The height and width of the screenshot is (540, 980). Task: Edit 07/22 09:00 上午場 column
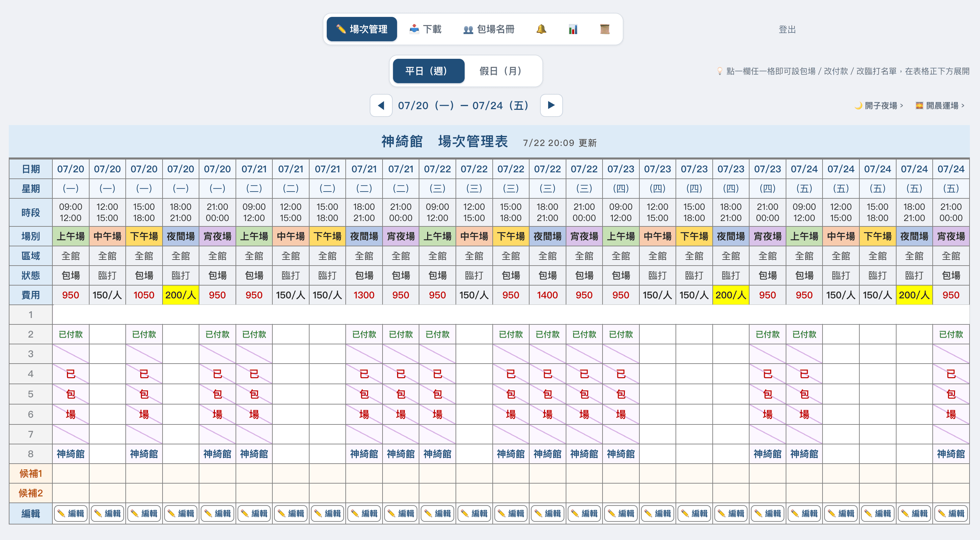[438, 513]
